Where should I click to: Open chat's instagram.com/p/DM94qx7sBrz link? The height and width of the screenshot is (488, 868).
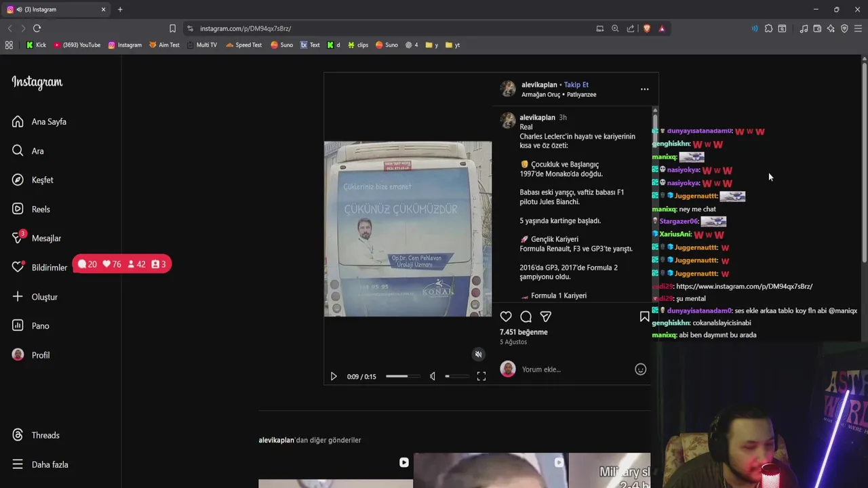(744, 287)
